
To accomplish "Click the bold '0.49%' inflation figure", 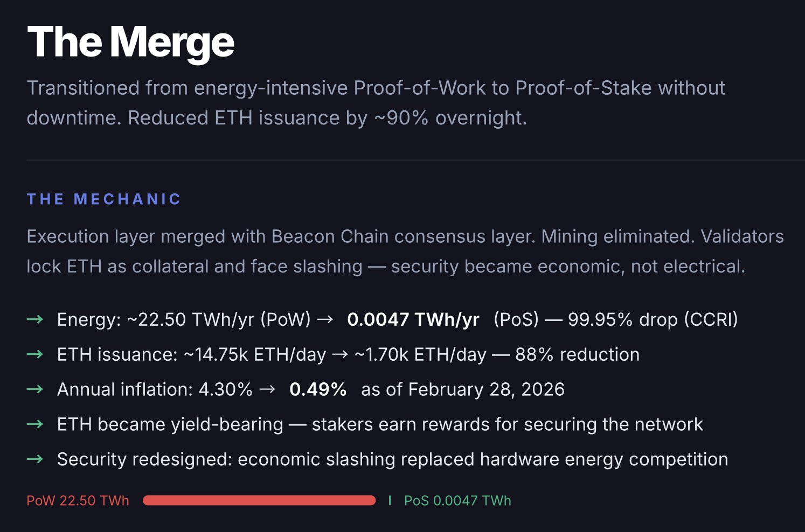I will pyautogui.click(x=318, y=389).
